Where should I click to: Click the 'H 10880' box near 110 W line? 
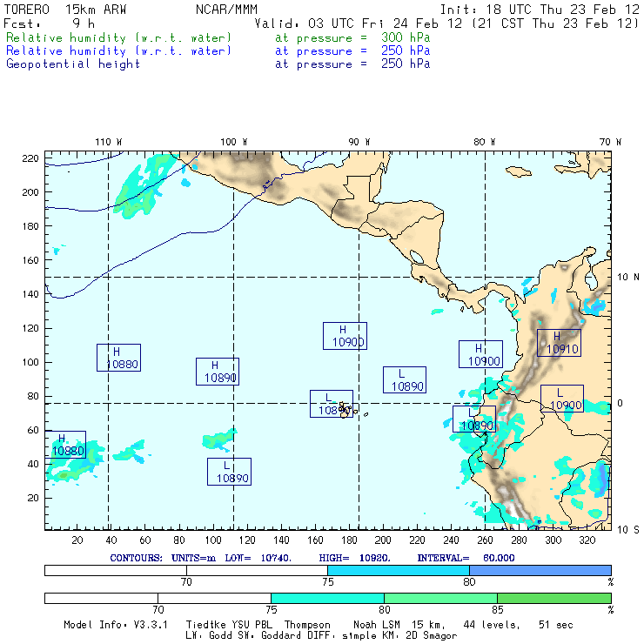tap(118, 358)
